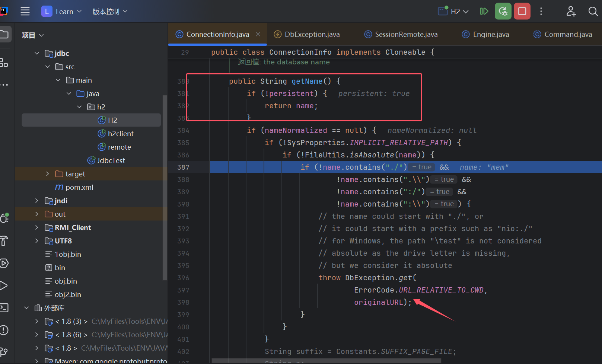602x364 pixels.
Task: Switch to ConnectionInfo.java tab
Action: pos(217,34)
